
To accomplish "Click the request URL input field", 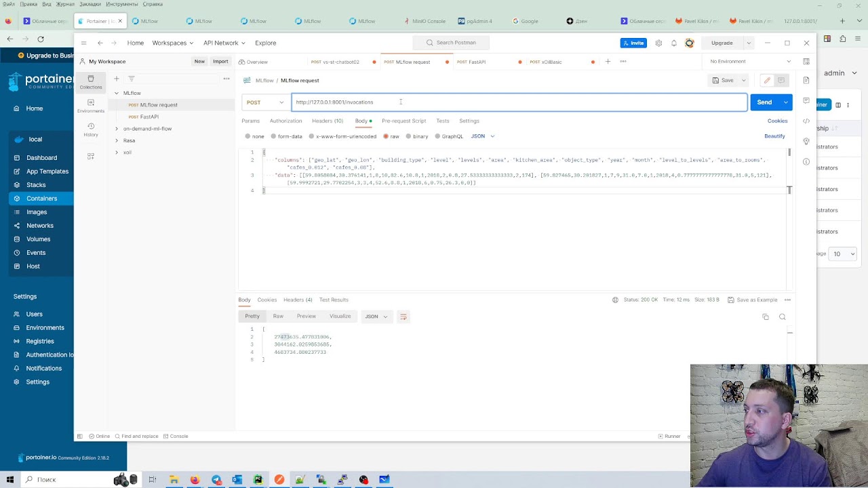I will tap(519, 102).
